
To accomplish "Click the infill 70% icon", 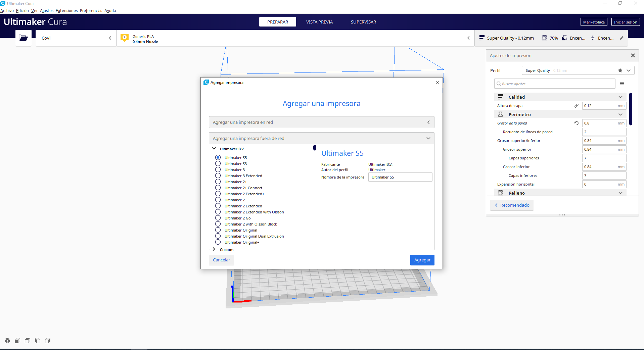I will [x=544, y=38].
